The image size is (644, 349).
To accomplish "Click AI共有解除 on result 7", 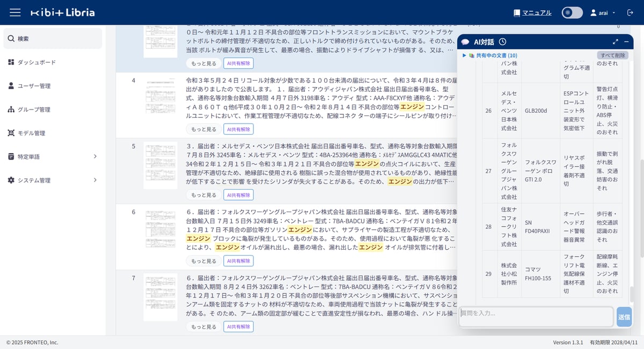I will (238, 326).
